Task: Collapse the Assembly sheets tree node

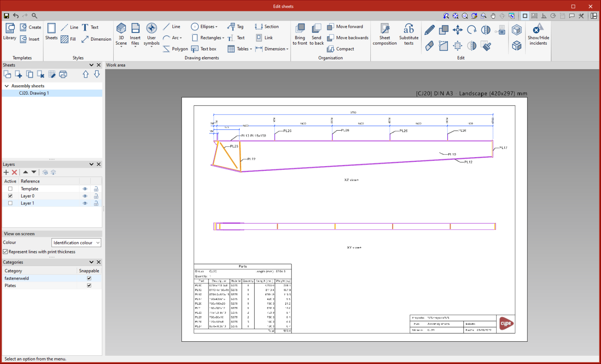Action: [x=7, y=86]
